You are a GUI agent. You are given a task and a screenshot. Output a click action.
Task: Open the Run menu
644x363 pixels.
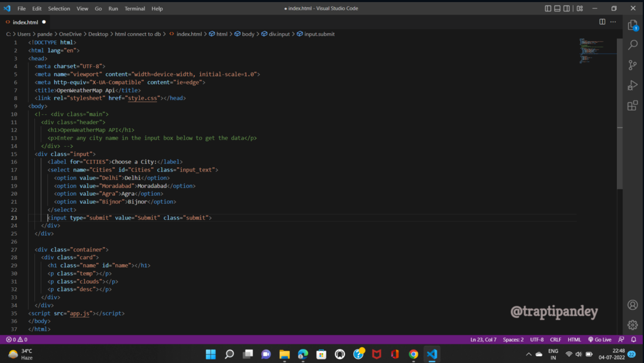click(113, 8)
